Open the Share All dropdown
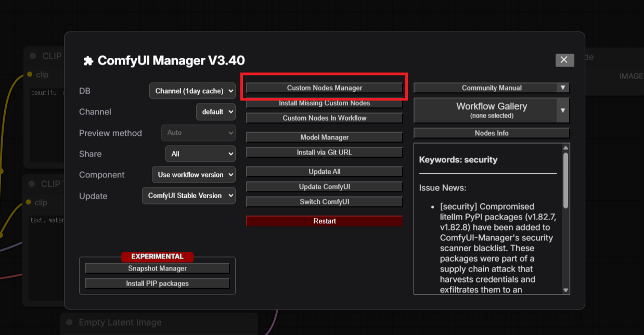This screenshot has width=644, height=335. (200, 154)
